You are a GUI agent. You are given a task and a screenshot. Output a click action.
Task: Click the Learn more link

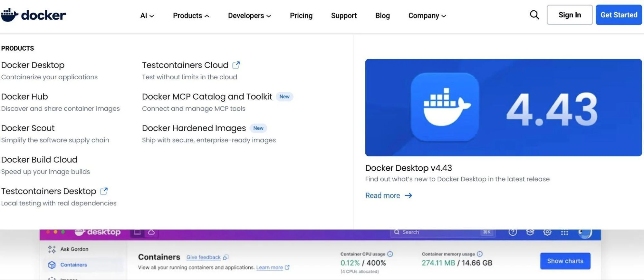click(x=270, y=267)
